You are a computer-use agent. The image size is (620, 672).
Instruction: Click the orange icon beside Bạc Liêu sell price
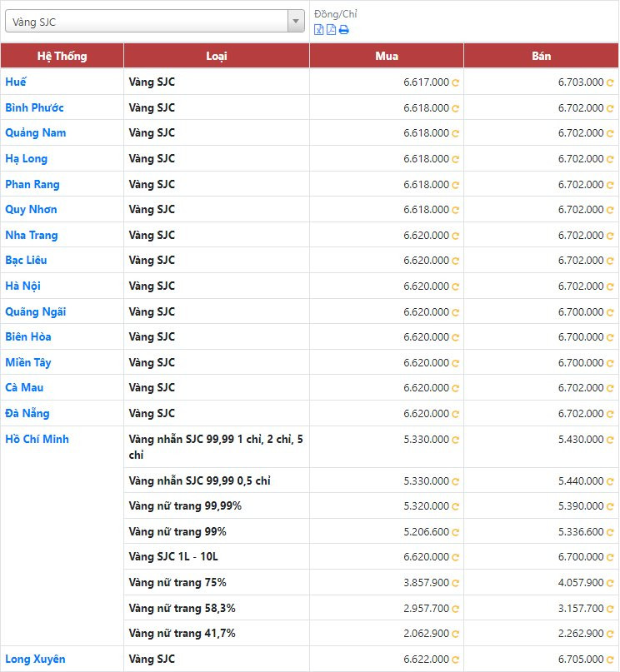click(609, 261)
